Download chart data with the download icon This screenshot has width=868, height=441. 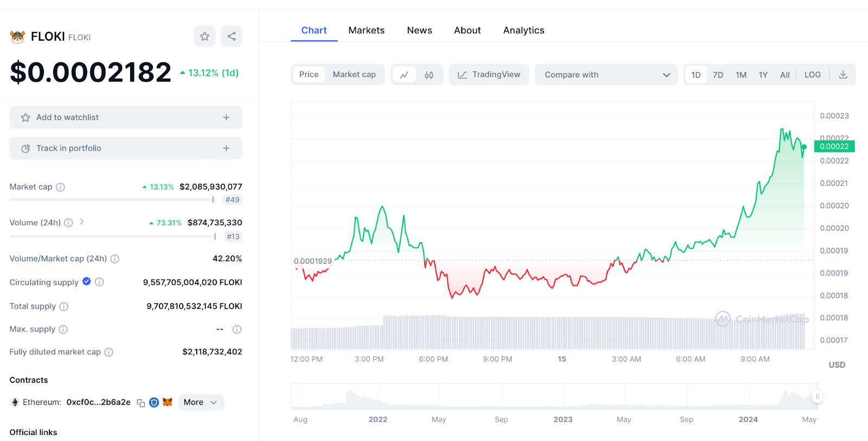click(x=843, y=75)
